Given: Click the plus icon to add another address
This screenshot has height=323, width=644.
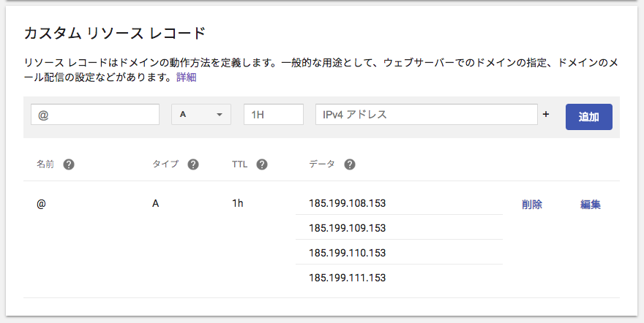Looking at the screenshot, I should click(545, 115).
